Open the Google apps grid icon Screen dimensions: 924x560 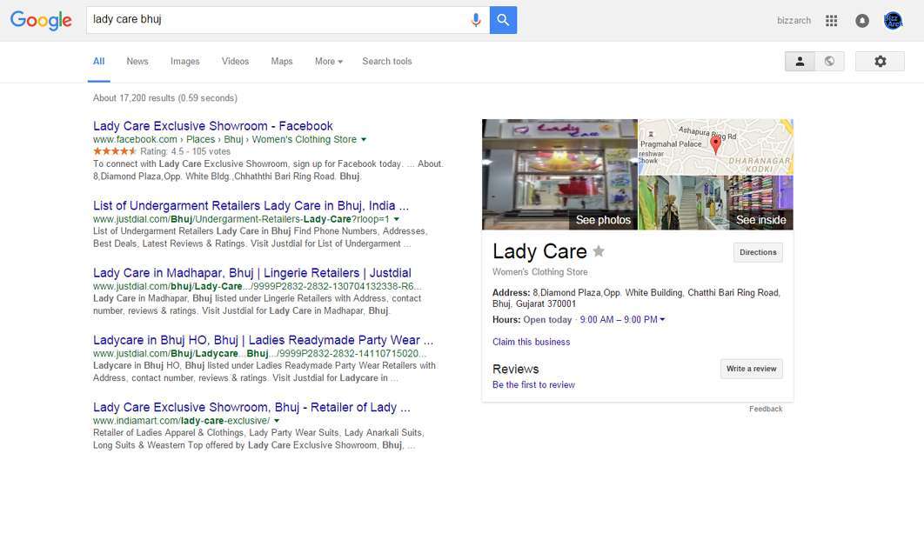[x=831, y=21]
